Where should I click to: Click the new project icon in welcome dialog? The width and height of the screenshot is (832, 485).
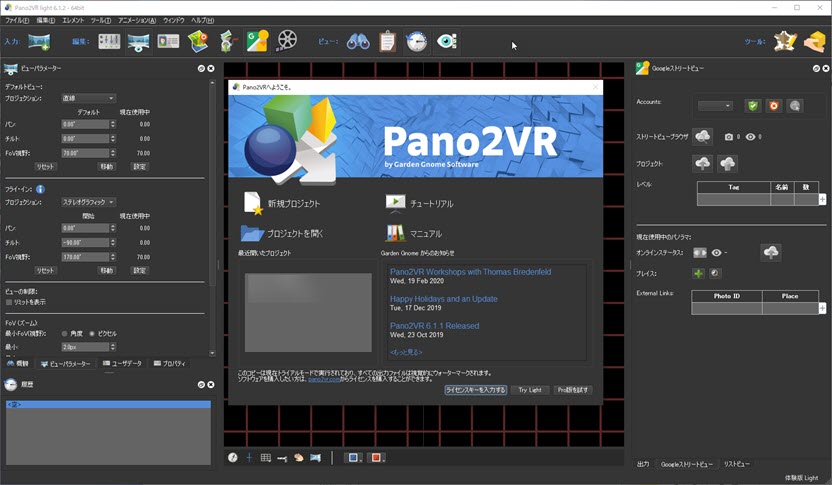(253, 203)
